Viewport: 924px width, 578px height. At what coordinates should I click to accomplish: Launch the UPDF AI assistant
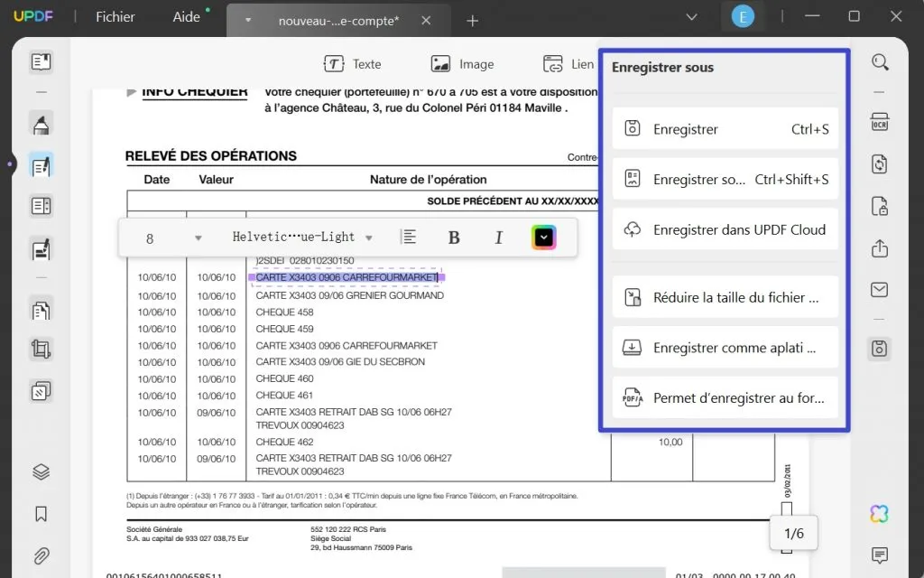coord(880,513)
